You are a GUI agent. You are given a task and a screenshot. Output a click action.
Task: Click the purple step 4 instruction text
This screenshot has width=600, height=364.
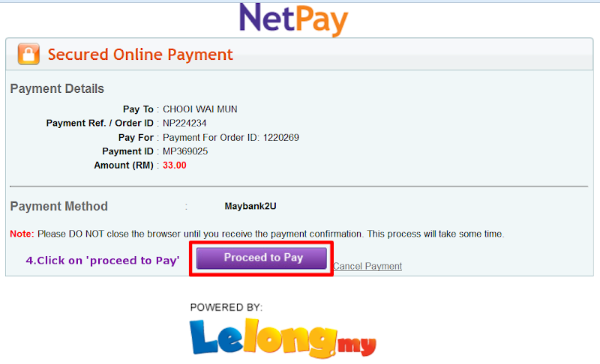(103, 261)
